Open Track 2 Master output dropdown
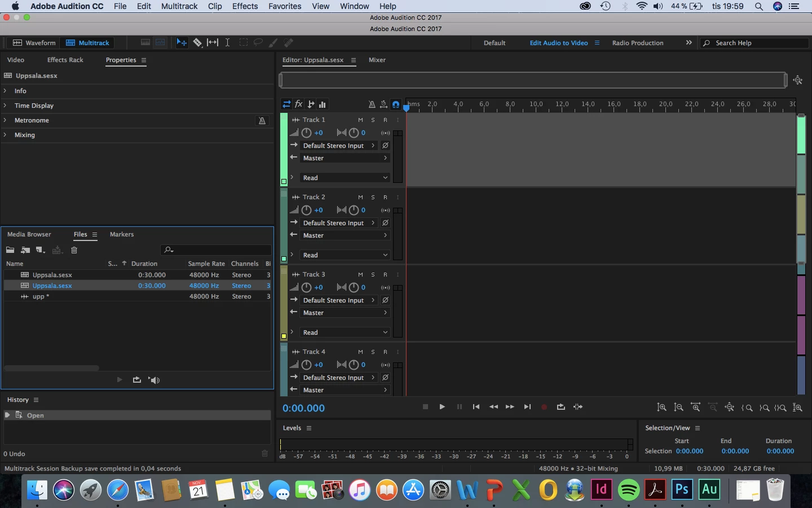Screen dimensions: 812x508 click(345, 235)
